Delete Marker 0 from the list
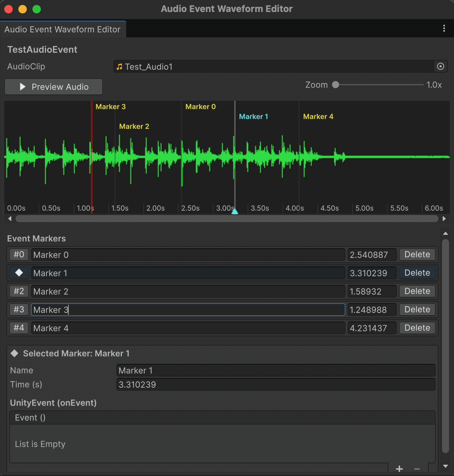Viewport: 454px width, 476px height. pyautogui.click(x=417, y=255)
